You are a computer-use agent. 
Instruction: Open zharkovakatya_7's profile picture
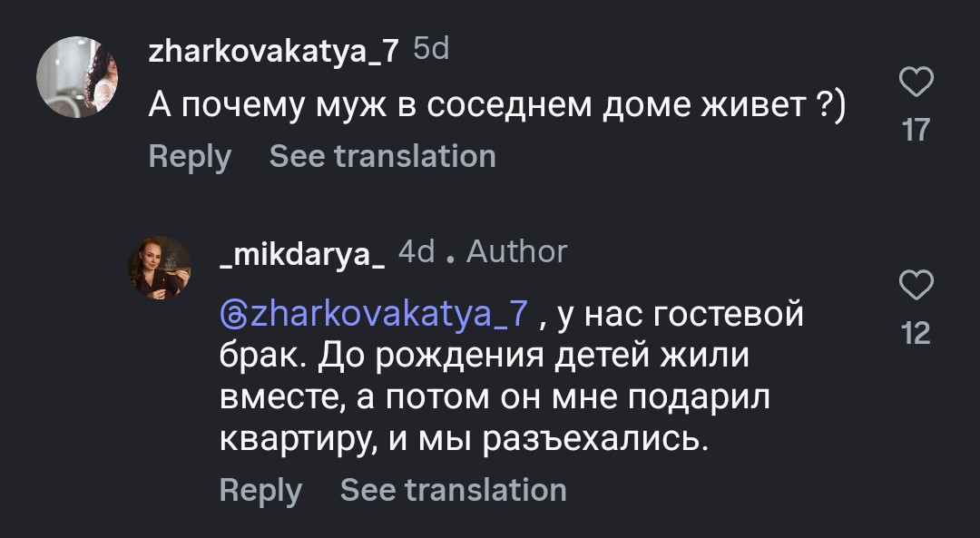(79, 78)
